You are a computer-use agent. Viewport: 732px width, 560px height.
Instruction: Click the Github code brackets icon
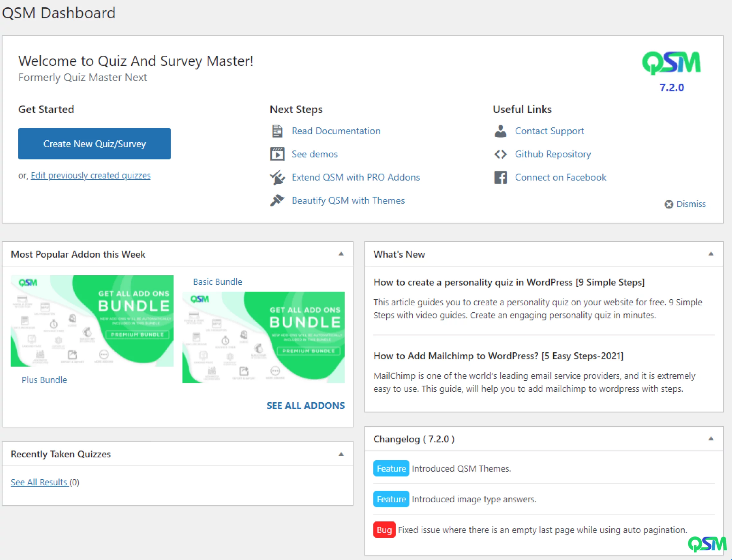click(x=500, y=154)
